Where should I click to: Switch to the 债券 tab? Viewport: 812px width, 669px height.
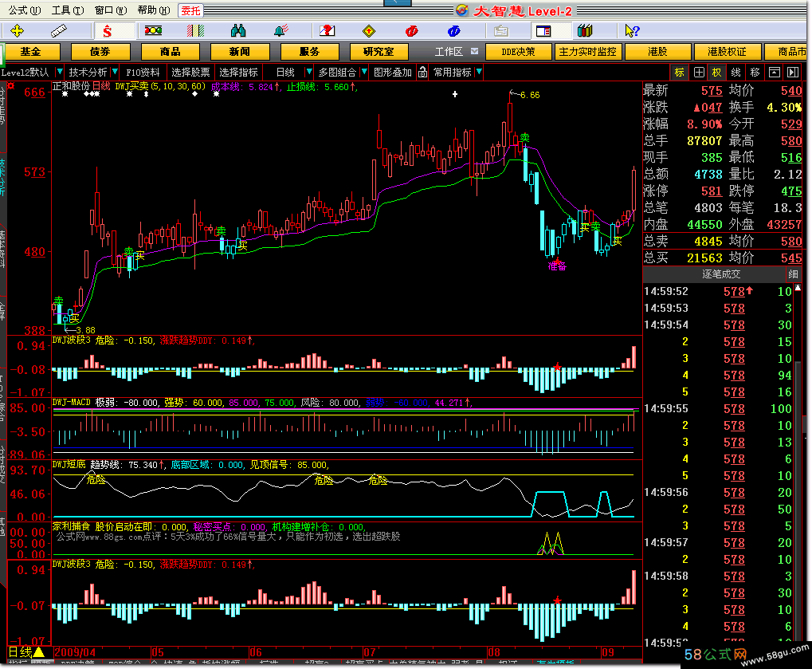tap(100, 52)
